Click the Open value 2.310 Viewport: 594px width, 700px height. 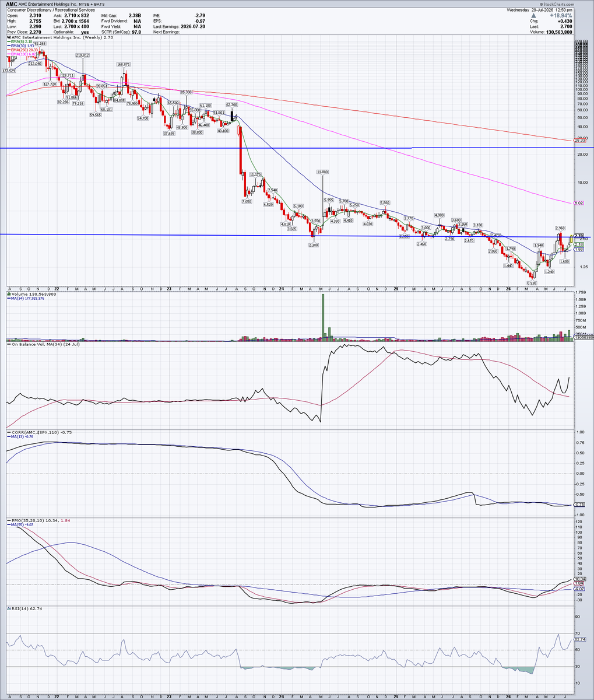tap(36, 16)
